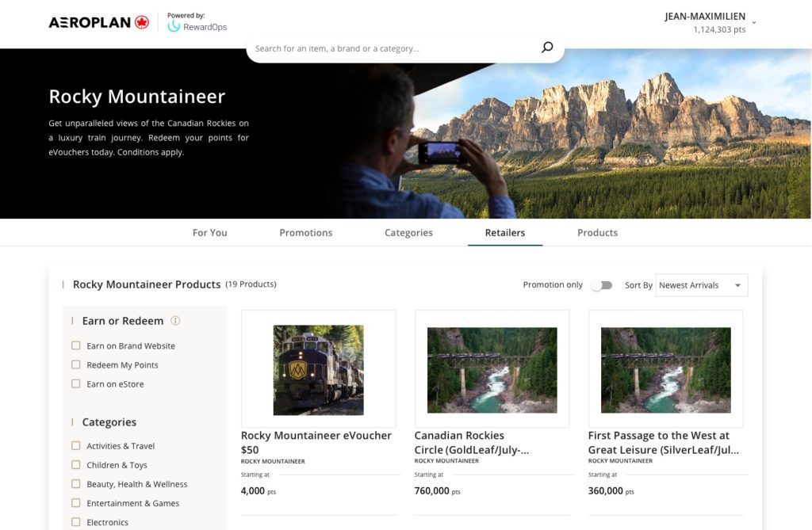This screenshot has width=812, height=530.
Task: Expand the JEAN-MAXIMILIEN account menu
Action: pyautogui.click(x=753, y=21)
